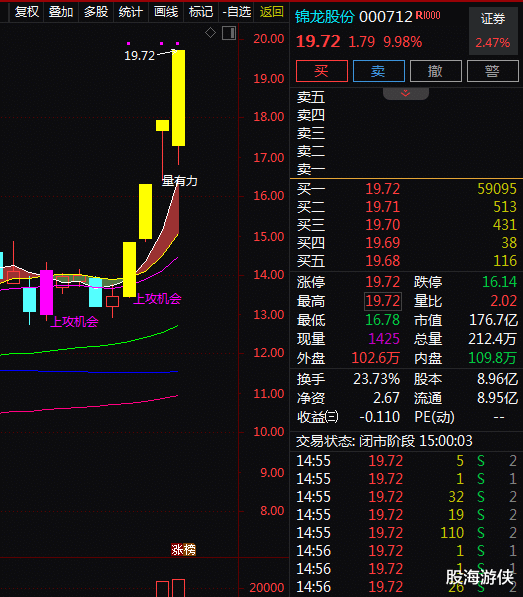Viewport: 523px width, 597px height.
Task: Click the 买五 price 19.68
Action: point(383,261)
